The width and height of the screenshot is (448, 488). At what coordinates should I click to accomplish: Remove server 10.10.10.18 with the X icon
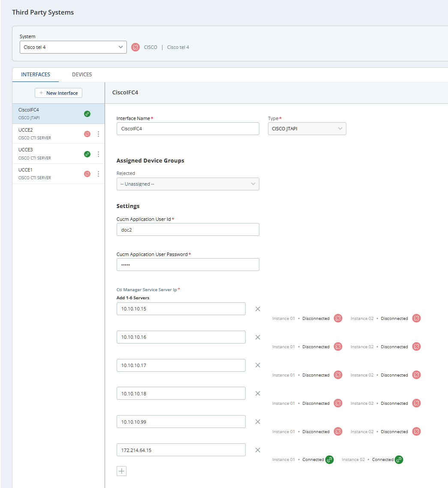click(x=258, y=393)
